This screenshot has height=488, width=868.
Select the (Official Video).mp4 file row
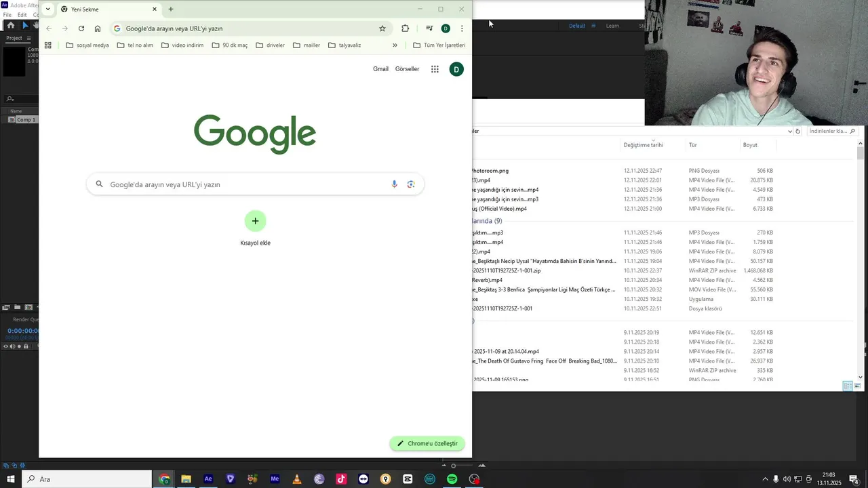click(624, 209)
